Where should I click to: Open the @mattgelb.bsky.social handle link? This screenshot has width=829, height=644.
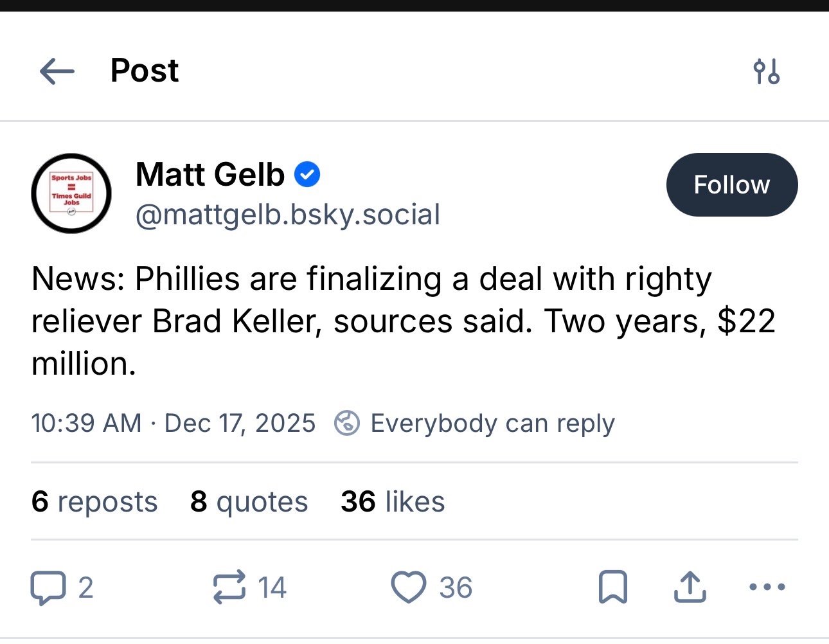(287, 215)
